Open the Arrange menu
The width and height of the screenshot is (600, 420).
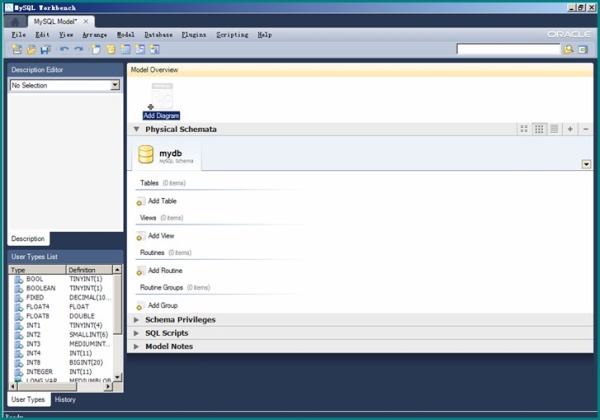95,35
